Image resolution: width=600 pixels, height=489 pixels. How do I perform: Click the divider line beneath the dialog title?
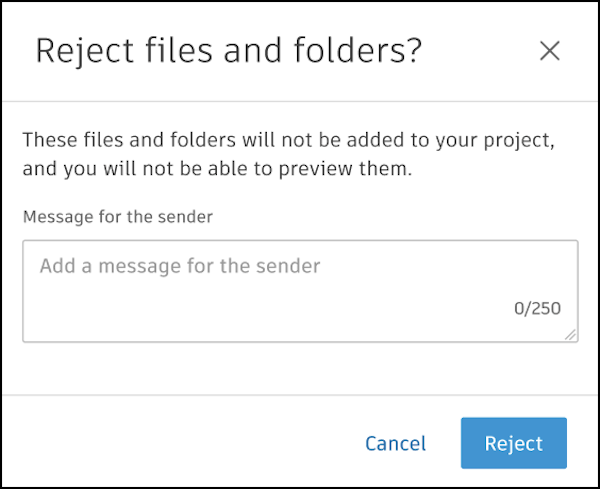(300, 101)
